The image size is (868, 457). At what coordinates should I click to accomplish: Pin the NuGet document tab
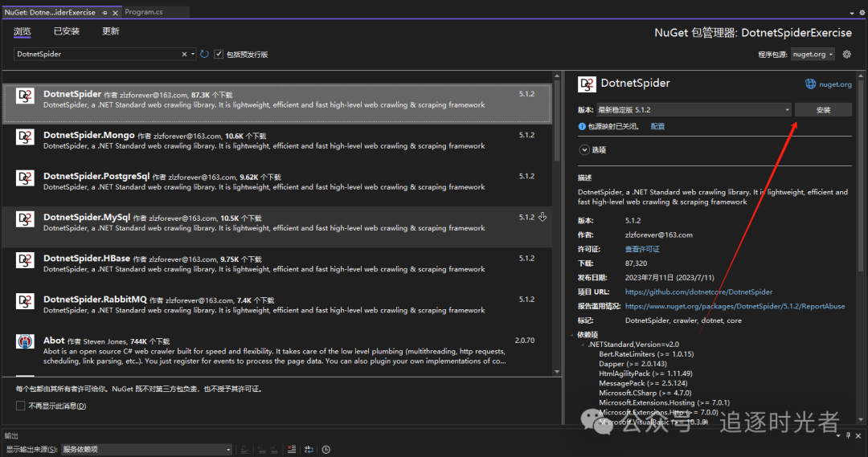104,12
